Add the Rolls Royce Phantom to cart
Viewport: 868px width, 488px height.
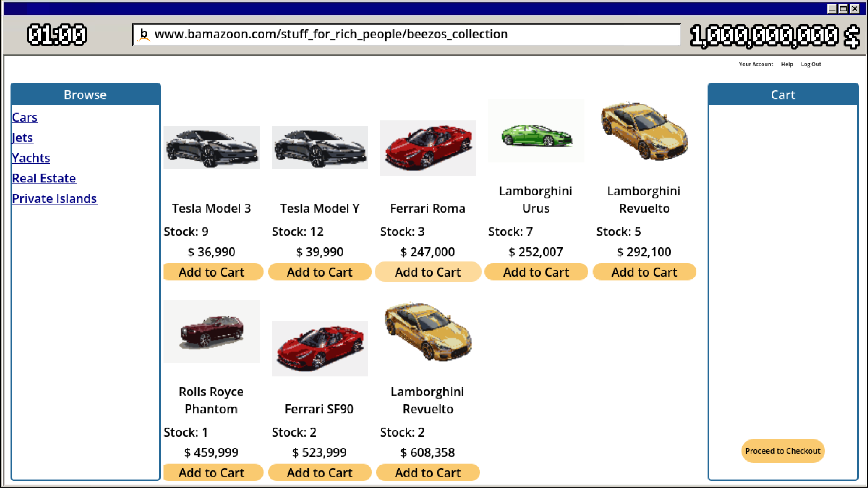point(213,472)
